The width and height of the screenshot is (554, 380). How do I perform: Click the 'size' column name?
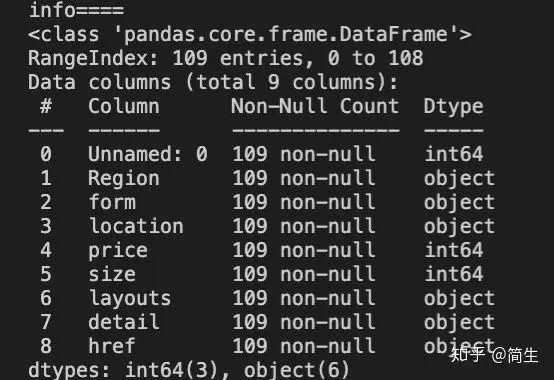point(112,274)
